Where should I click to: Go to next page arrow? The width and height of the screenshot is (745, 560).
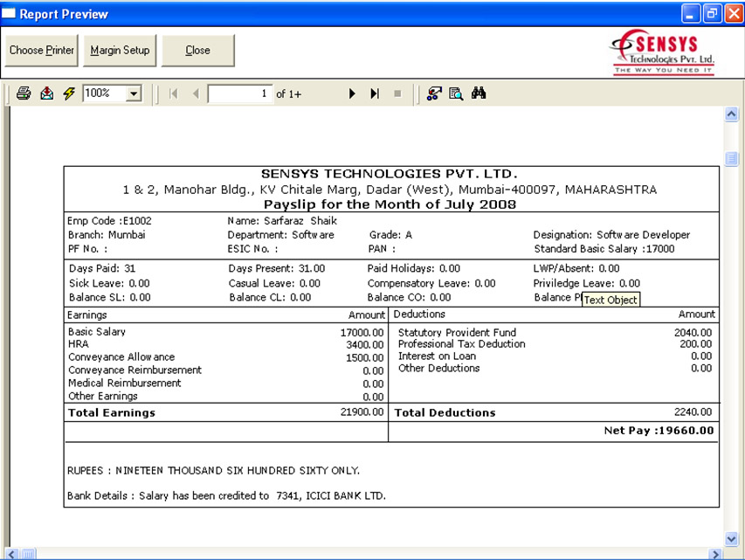[352, 93]
